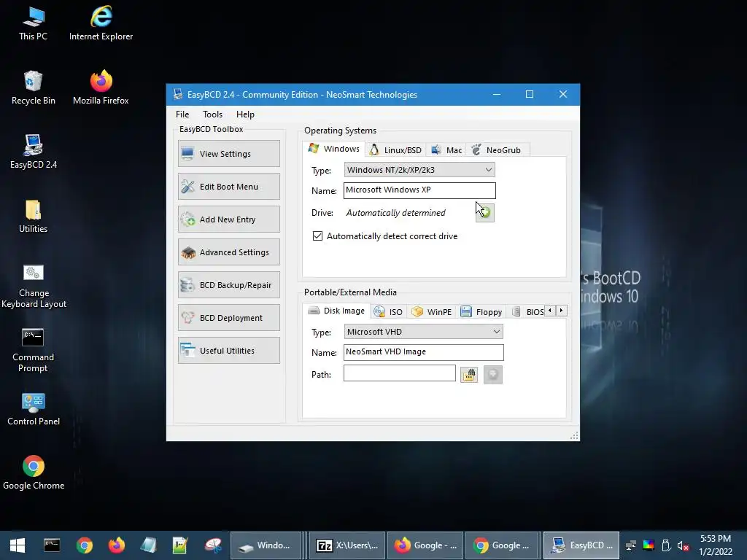The image size is (747, 560).
Task: Select Add New Entry in the toolbox
Action: coord(228,219)
